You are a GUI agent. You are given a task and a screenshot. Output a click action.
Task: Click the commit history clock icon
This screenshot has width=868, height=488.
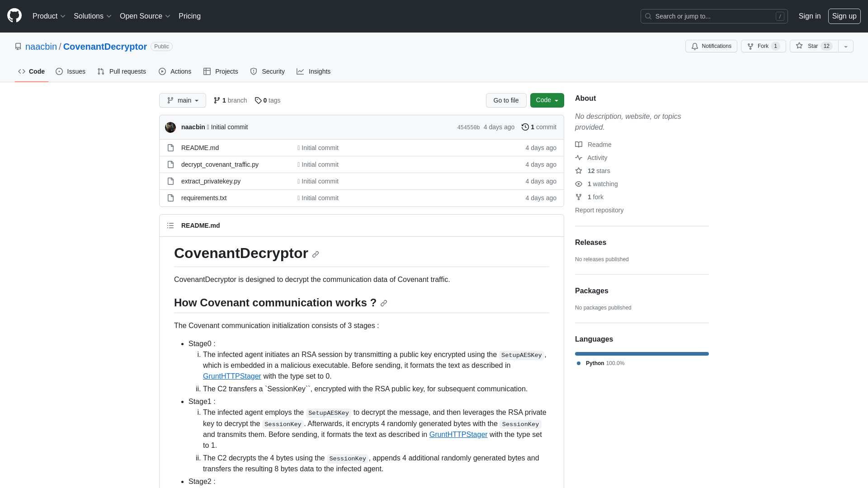coord(525,127)
